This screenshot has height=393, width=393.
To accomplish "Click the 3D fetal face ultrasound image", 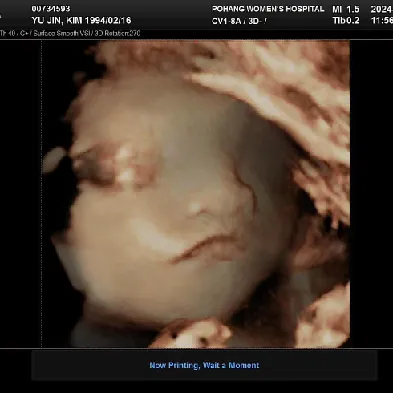I will click(x=196, y=194).
